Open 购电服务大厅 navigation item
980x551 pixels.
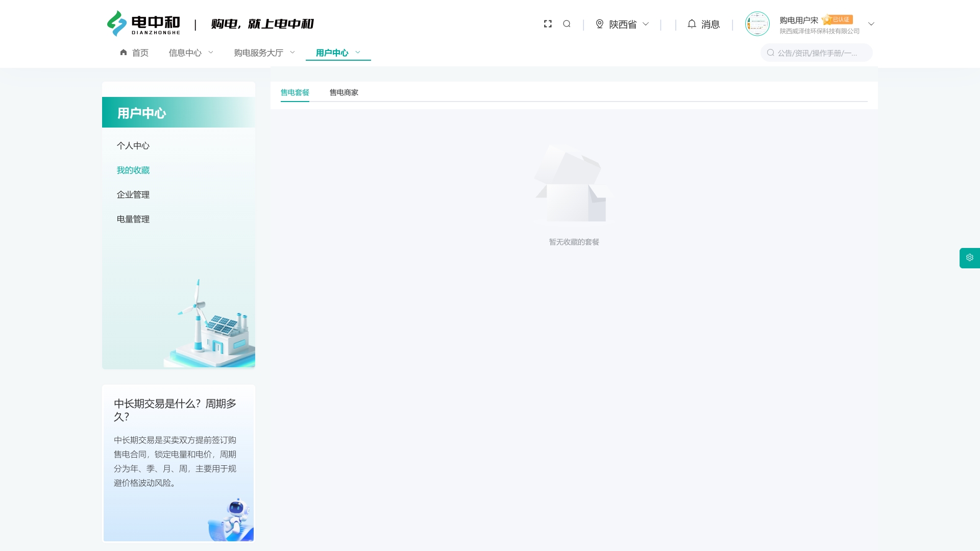coord(259,53)
